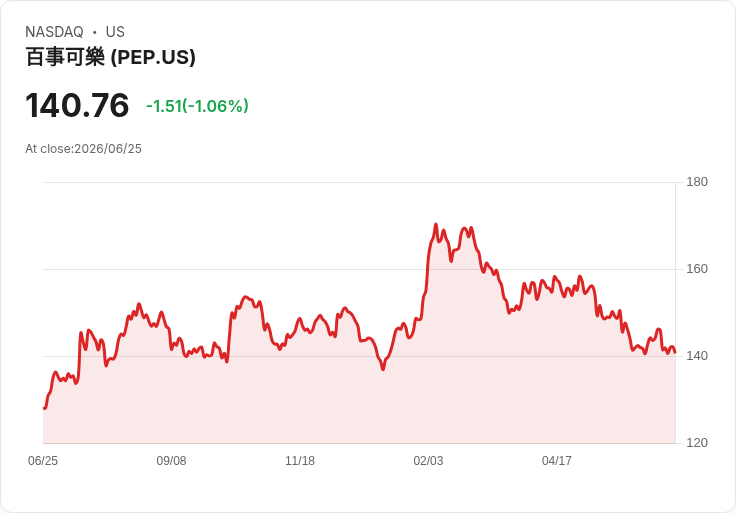Click the -1.51(-1.06%) price change
The width and height of the screenshot is (736, 513).
point(197,106)
